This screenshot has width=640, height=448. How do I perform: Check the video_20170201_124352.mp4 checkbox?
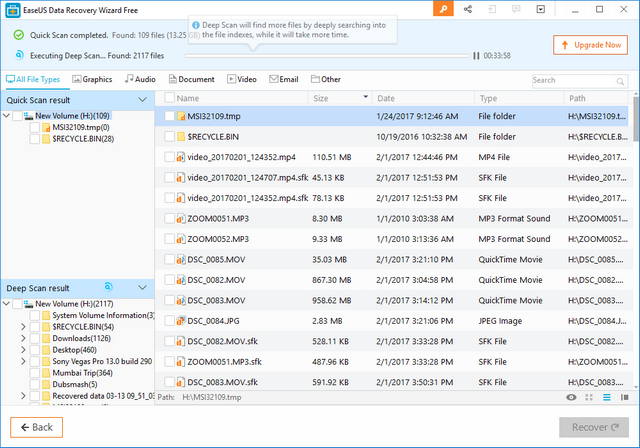(169, 157)
